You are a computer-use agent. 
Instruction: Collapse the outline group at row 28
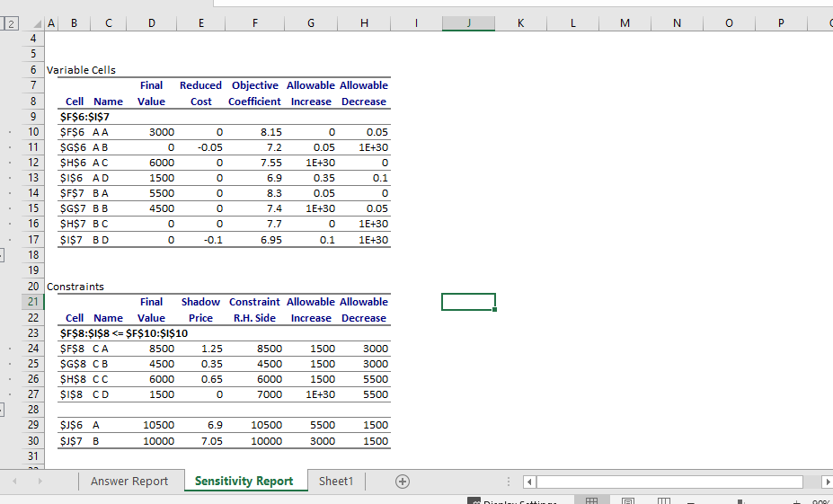pos(2,410)
